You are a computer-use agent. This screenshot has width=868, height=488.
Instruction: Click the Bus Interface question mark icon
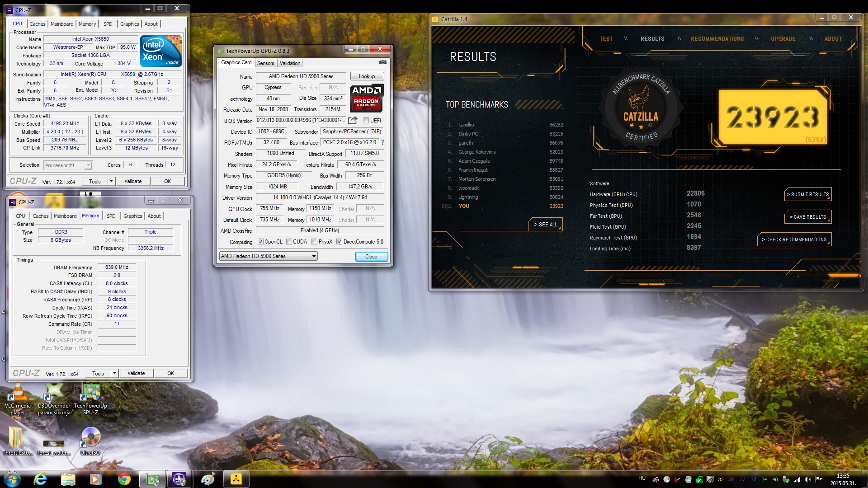[382, 142]
